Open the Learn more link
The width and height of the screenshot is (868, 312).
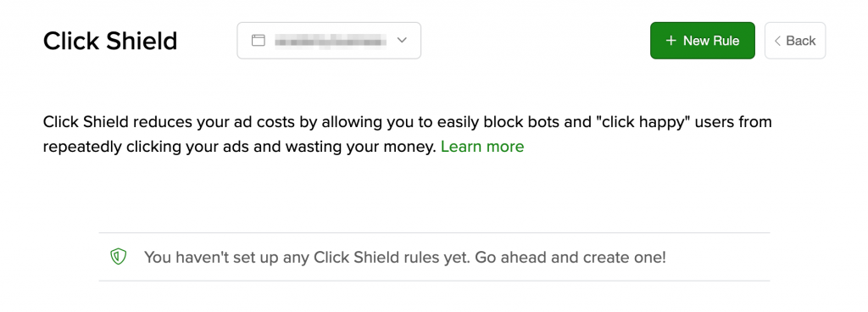point(482,147)
